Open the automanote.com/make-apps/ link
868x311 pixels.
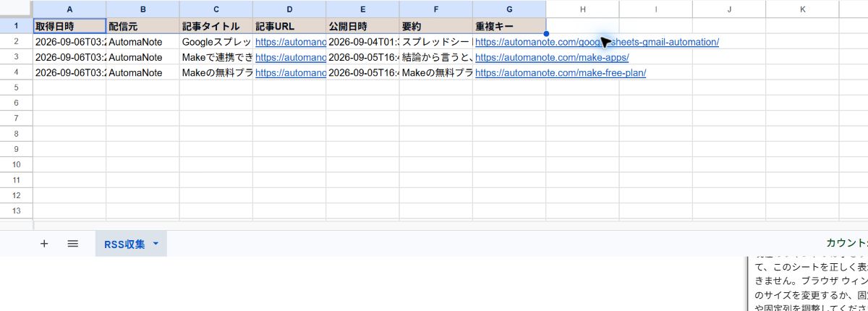[552, 57]
